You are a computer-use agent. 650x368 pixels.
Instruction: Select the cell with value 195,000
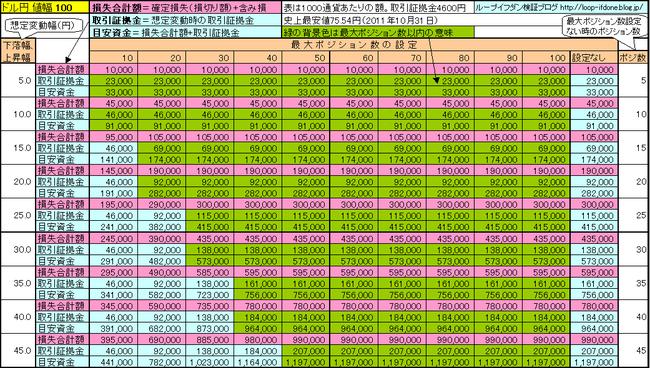114,205
